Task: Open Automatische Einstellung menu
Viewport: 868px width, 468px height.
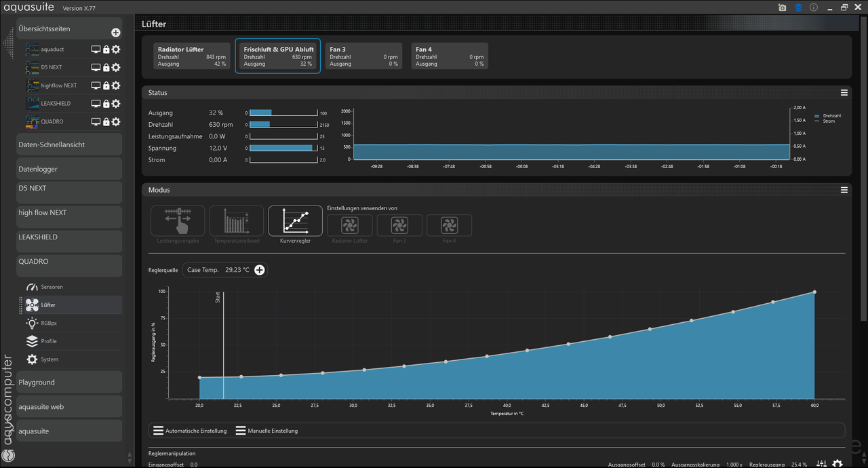Action: pyautogui.click(x=190, y=431)
